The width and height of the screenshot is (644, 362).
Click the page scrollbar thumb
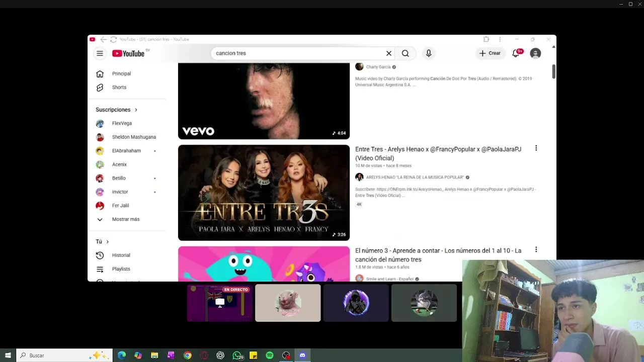553,71
